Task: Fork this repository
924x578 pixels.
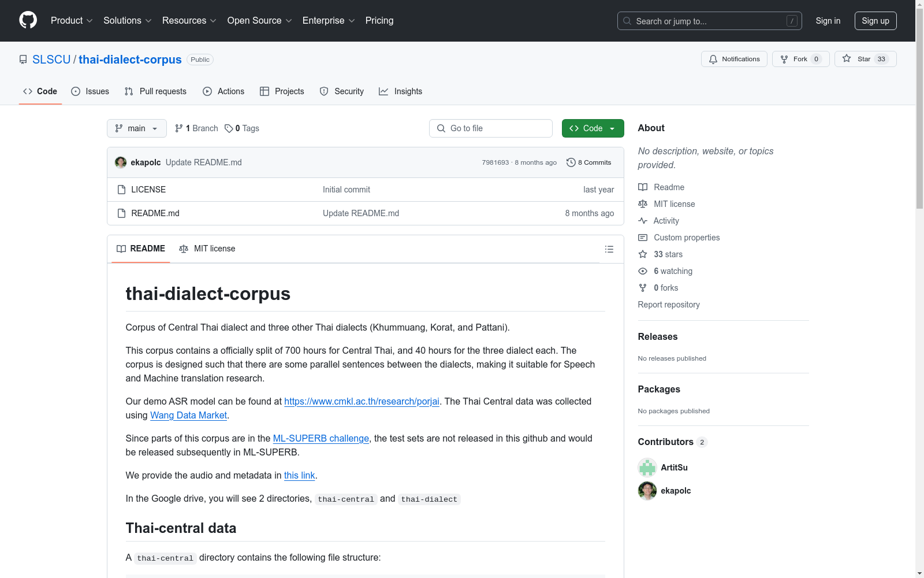Action: point(800,59)
